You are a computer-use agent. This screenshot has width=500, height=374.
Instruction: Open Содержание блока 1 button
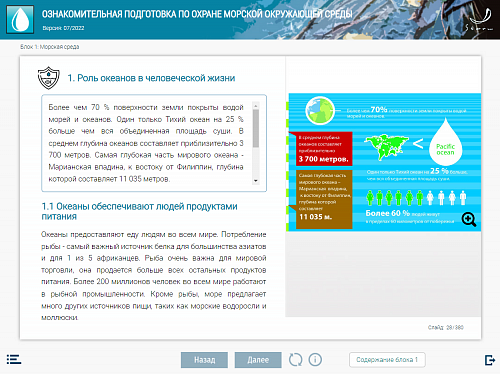pyautogui.click(x=387, y=360)
